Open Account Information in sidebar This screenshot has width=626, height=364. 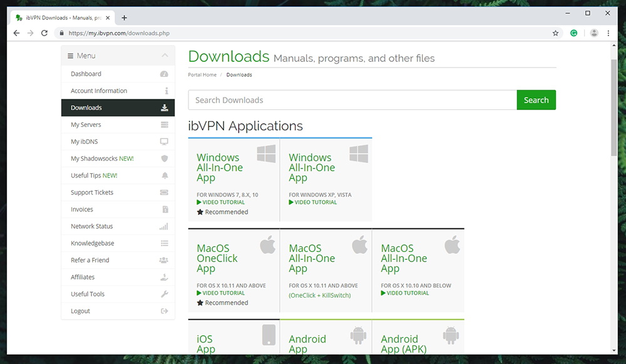(118, 91)
